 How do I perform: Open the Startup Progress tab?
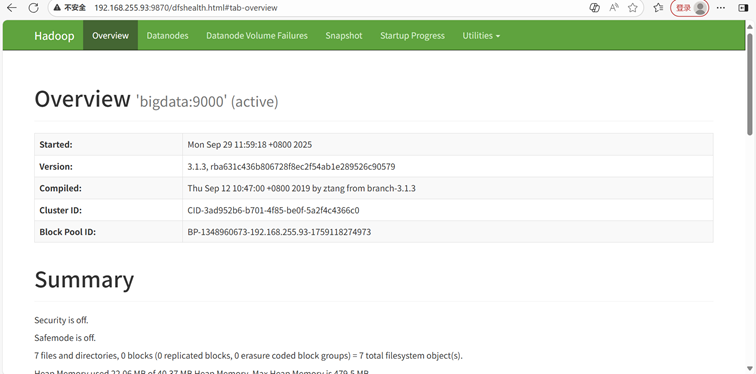(x=412, y=36)
